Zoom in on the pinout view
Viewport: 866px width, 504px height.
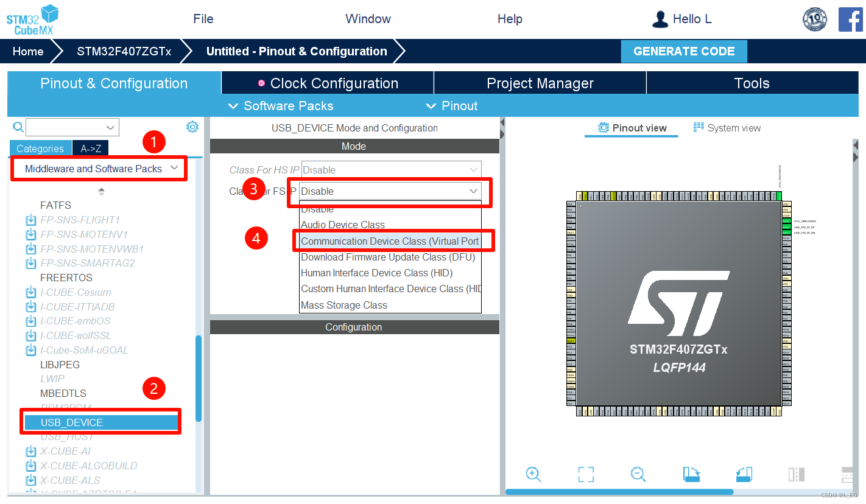(x=533, y=474)
